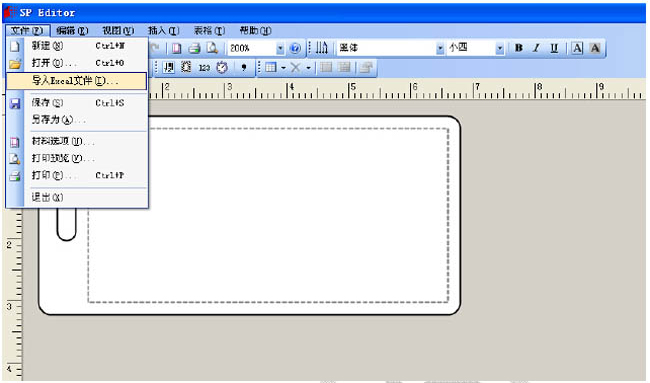Viewport: 650px width, 383px height.
Task: Click inside the dashed label editing area
Action: click(x=268, y=216)
